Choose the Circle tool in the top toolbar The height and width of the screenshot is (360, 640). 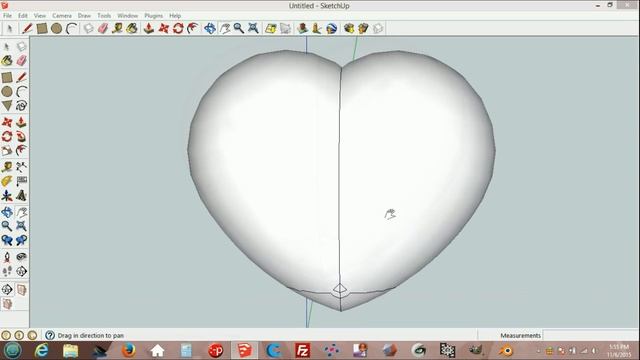pos(56,28)
